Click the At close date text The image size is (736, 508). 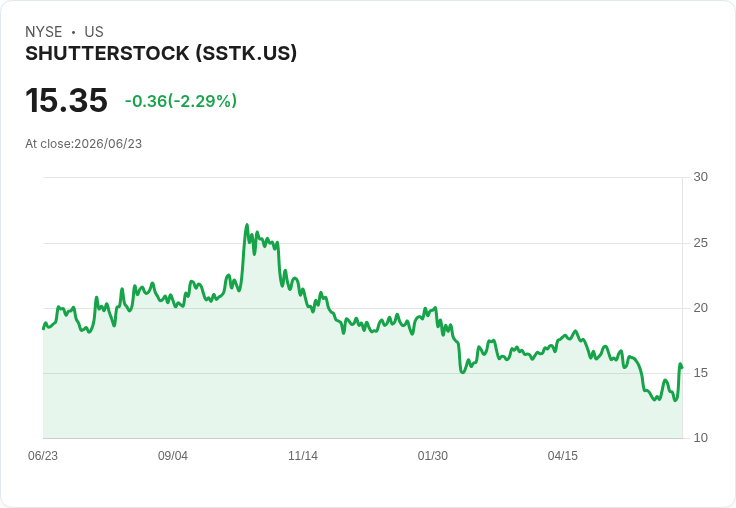pyautogui.click(x=84, y=144)
